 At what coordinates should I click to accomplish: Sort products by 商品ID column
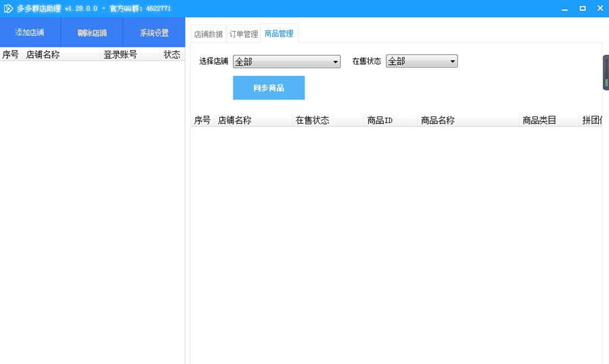pos(390,120)
